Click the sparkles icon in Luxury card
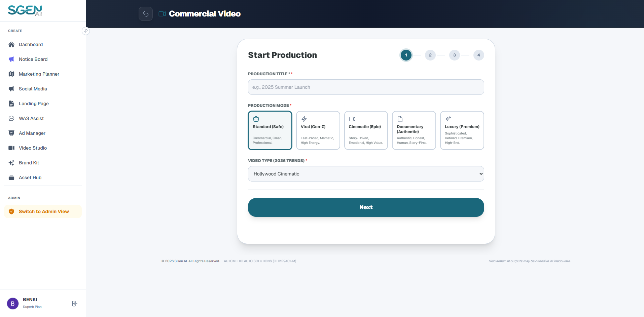This screenshot has width=644, height=317. 448,119
